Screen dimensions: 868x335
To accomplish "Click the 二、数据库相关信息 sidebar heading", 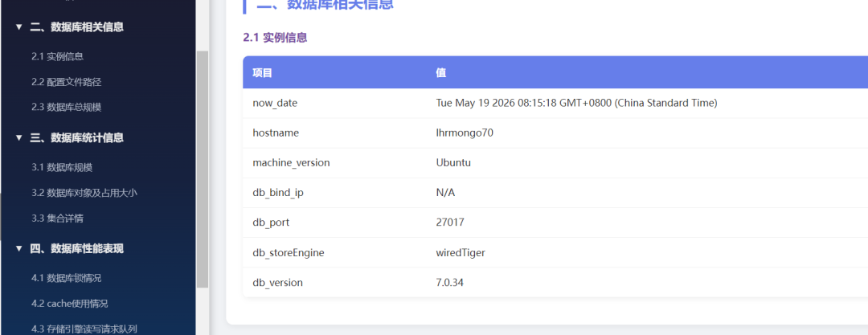I will 76,27.
